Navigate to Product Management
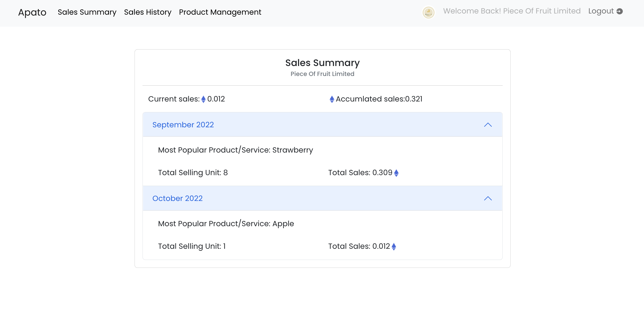 220,12
